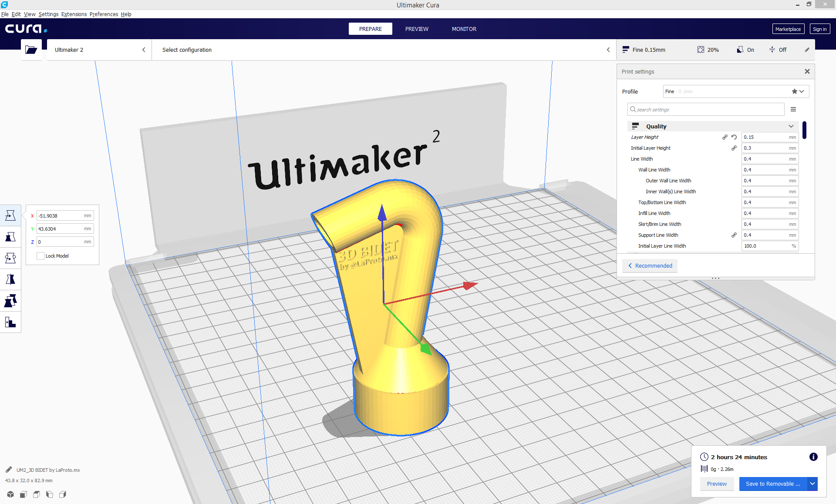The image size is (836, 504).
Task: Click the Recommended button
Action: [x=650, y=265]
